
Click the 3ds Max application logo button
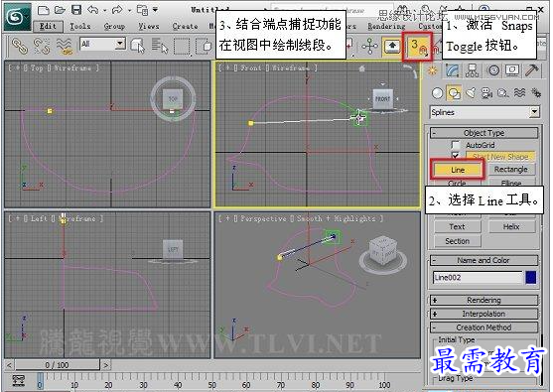point(17,16)
